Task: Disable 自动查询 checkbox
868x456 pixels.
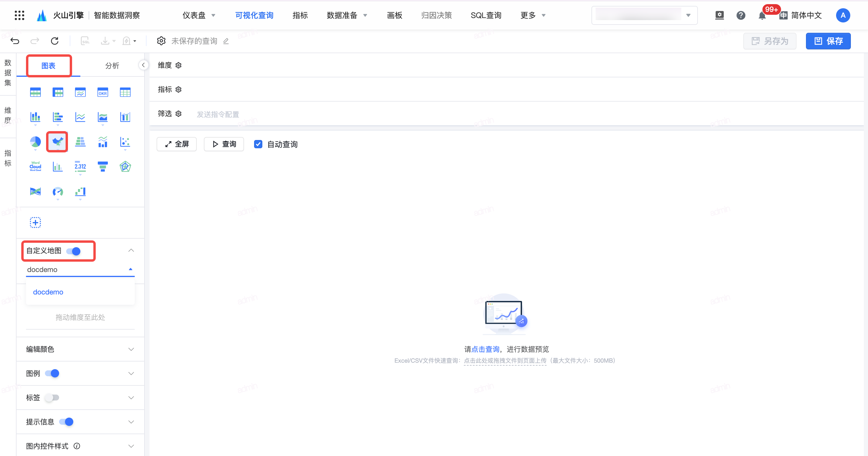Action: pos(258,144)
